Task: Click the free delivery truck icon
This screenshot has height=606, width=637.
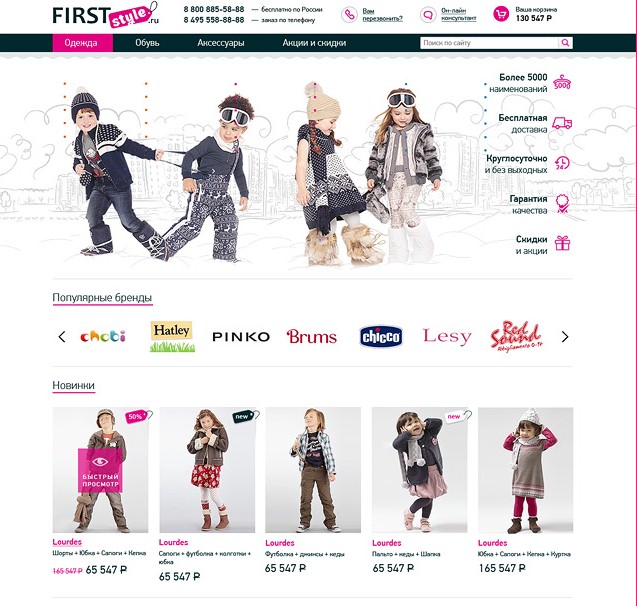Action: tap(562, 123)
